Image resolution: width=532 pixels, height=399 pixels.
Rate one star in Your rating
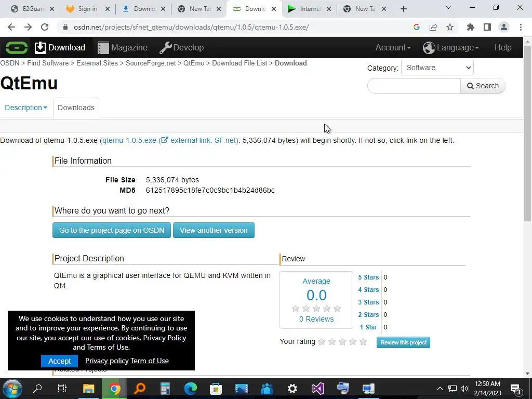coord(322,342)
